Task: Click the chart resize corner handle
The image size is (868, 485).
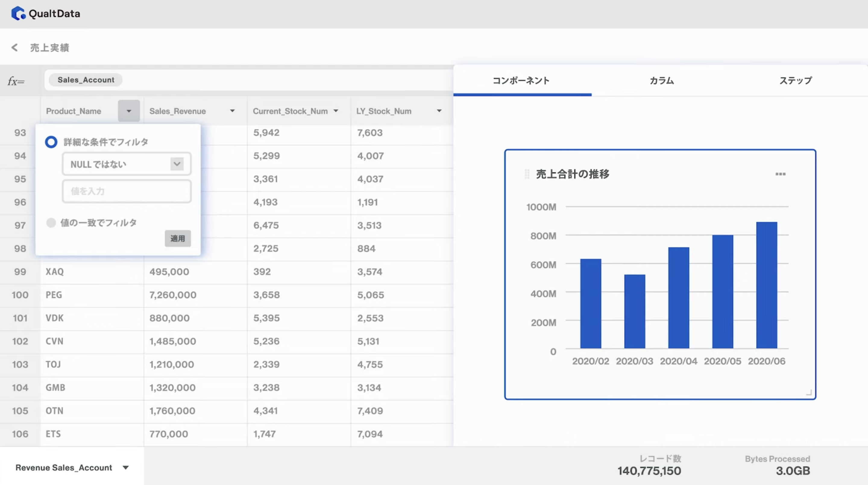Action: point(809,393)
